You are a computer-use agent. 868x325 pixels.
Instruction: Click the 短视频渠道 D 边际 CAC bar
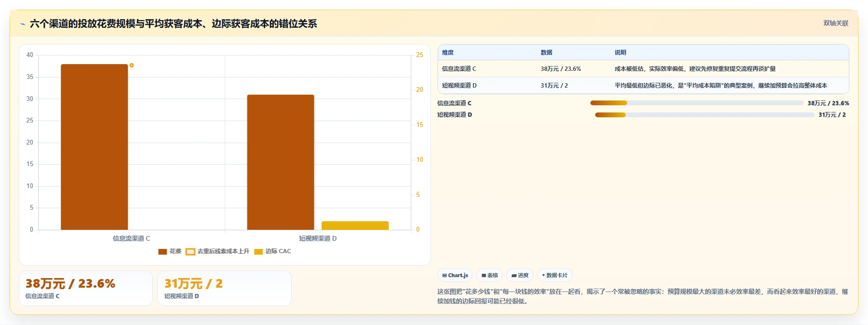355,225
